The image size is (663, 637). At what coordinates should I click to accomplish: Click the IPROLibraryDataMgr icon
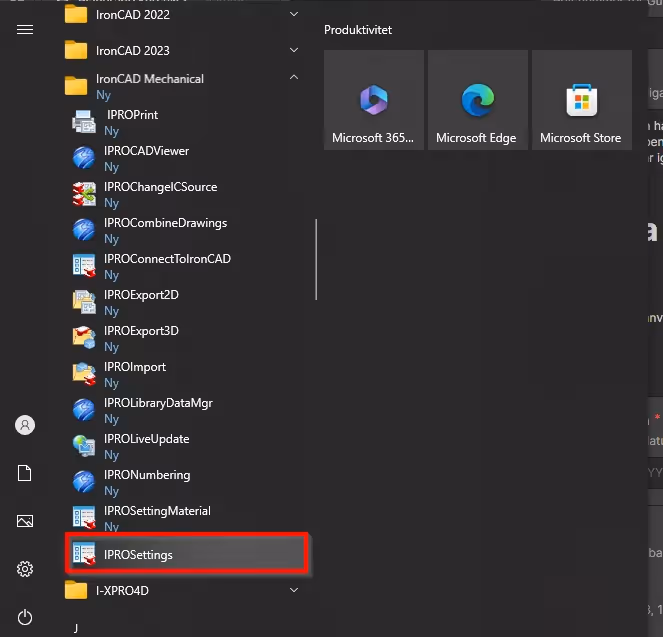point(84,410)
